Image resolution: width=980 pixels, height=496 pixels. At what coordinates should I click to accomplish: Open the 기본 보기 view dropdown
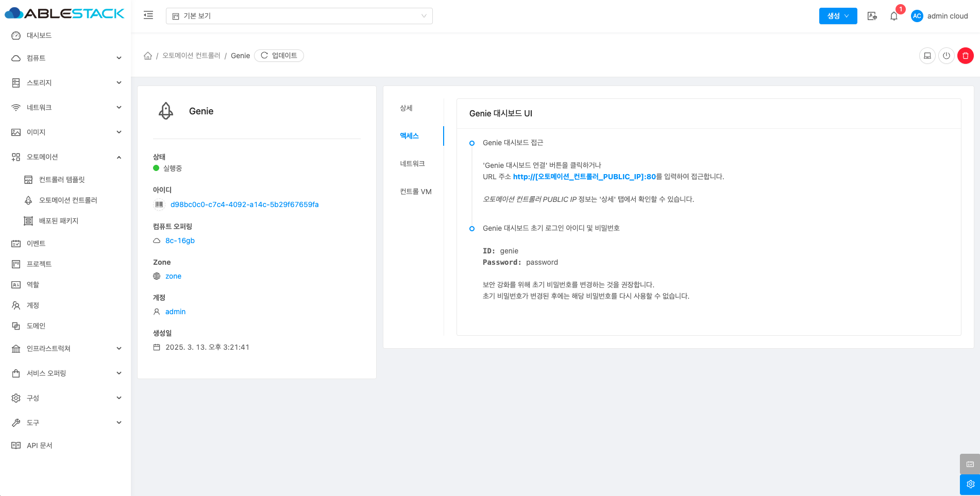coord(299,16)
